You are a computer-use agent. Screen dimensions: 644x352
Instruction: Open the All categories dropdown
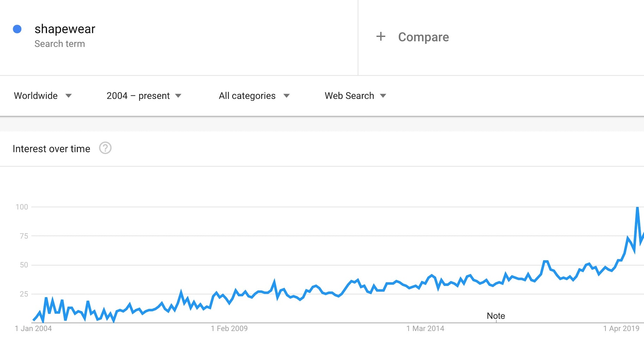254,96
